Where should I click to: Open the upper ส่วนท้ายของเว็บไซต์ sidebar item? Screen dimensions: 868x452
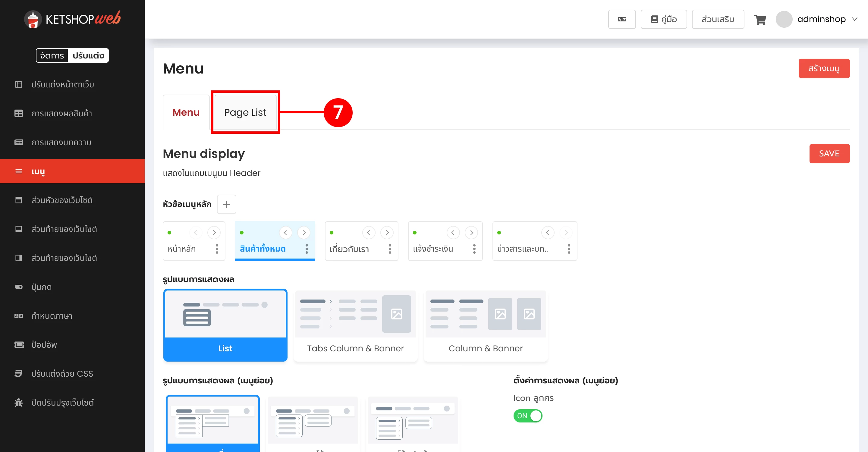[72, 229]
